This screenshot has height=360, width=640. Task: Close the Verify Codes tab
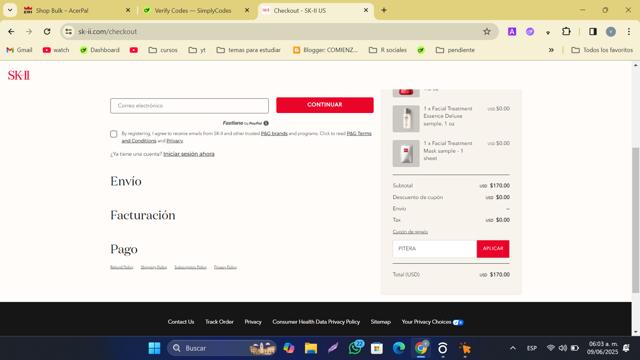[x=247, y=10]
